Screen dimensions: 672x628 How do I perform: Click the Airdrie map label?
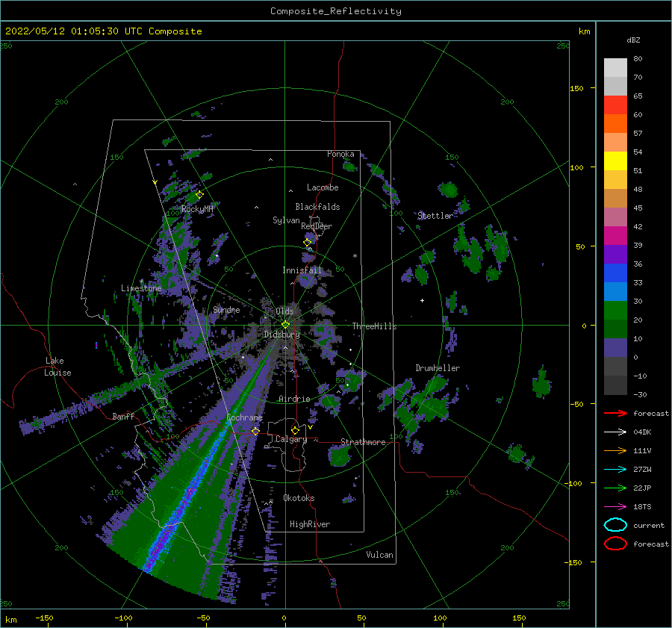coord(294,399)
